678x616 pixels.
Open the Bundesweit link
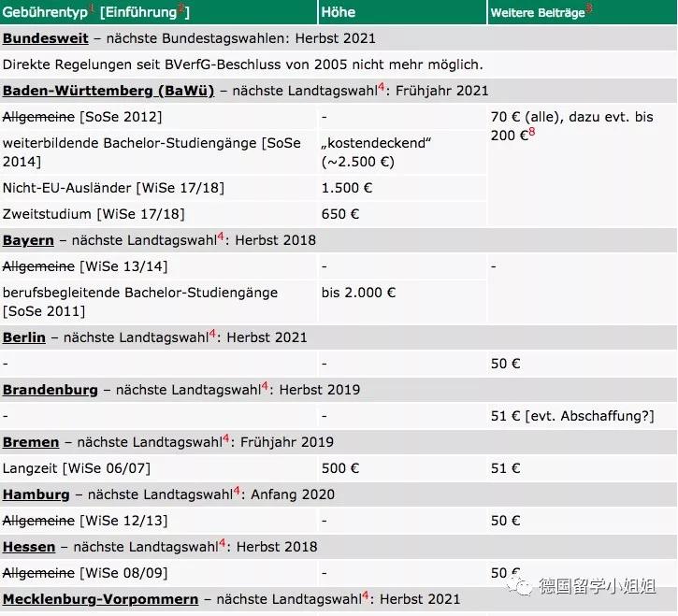(45, 38)
